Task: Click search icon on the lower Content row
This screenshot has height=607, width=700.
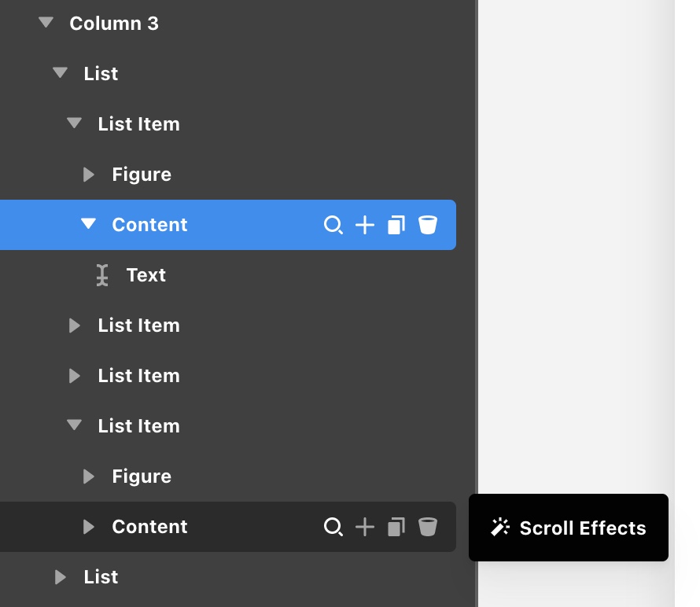Action: pos(333,527)
